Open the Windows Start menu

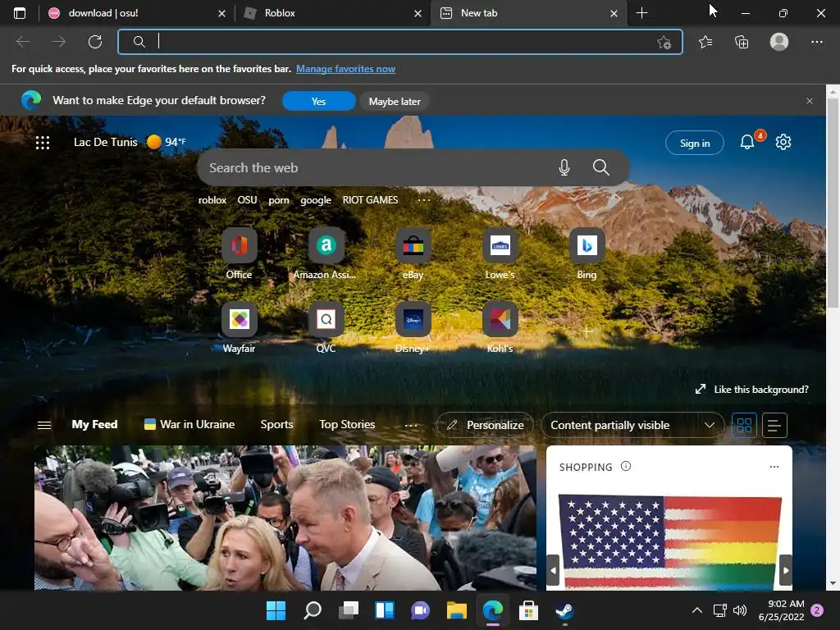[276, 610]
